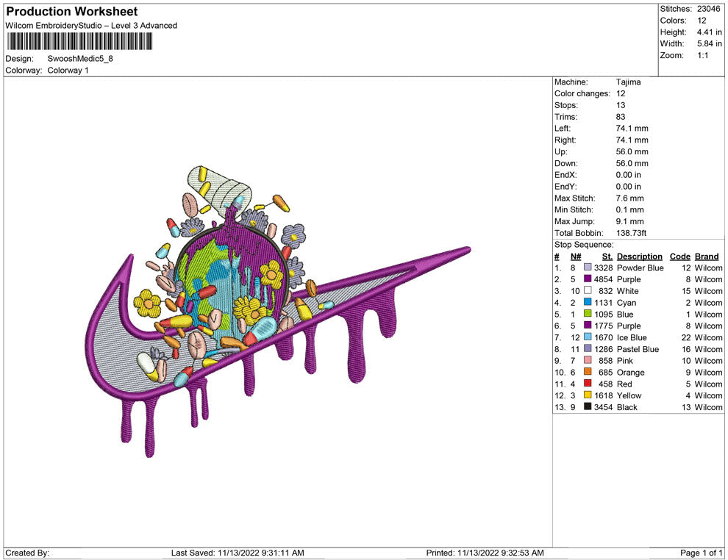Click the Black thread color swatch
This screenshot has width=728, height=560.
click(x=588, y=406)
